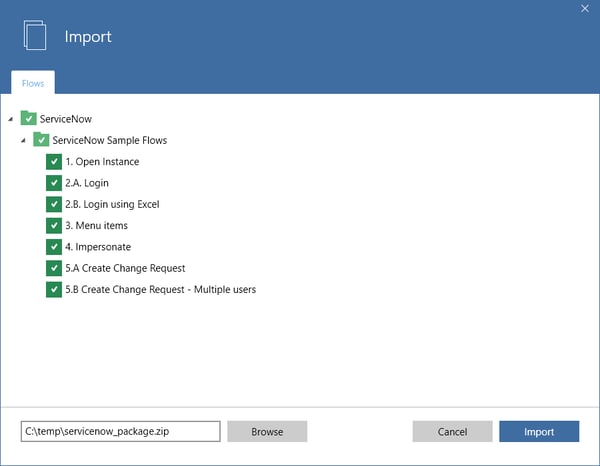Click the ServiceNow root folder icon
The width and height of the screenshot is (600, 466).
point(28,119)
